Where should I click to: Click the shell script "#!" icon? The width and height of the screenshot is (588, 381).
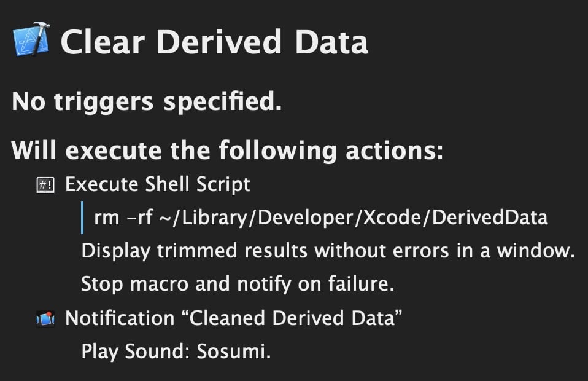tap(45, 184)
